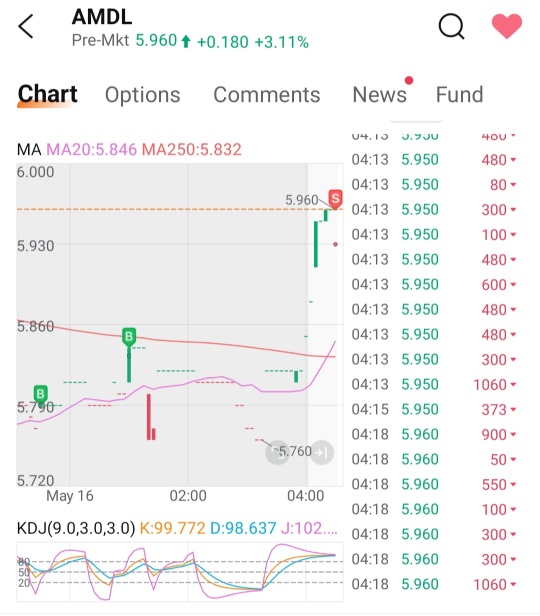Tap the gray circular button beside 5.760

[276, 452]
